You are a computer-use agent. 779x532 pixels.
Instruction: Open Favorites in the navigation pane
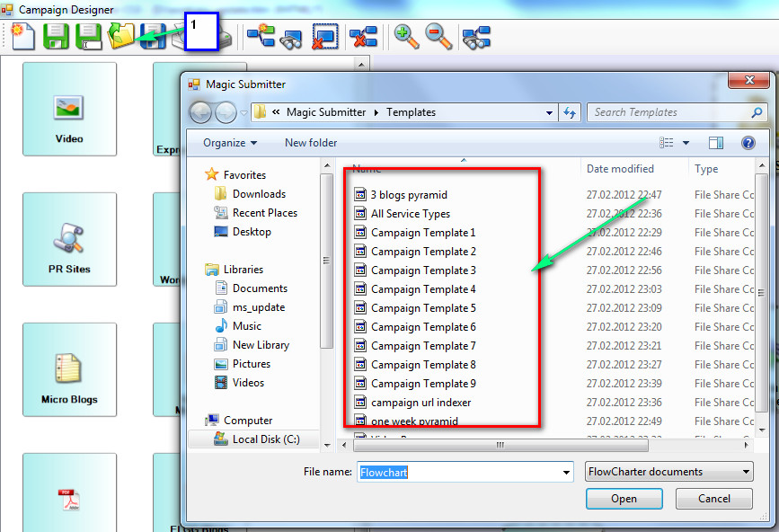click(x=235, y=175)
